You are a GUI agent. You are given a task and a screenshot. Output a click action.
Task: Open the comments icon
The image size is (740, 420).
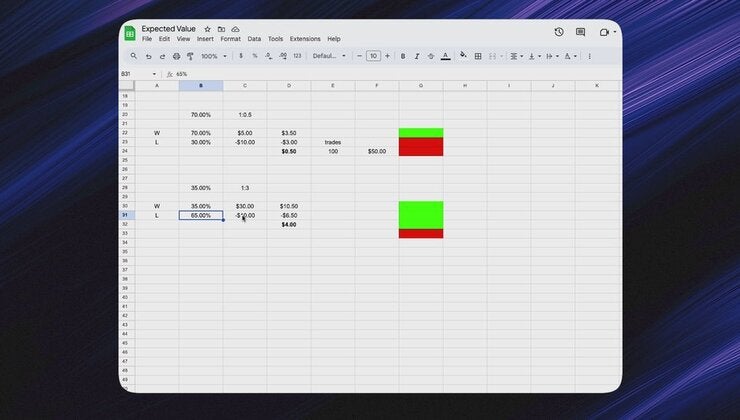(580, 32)
